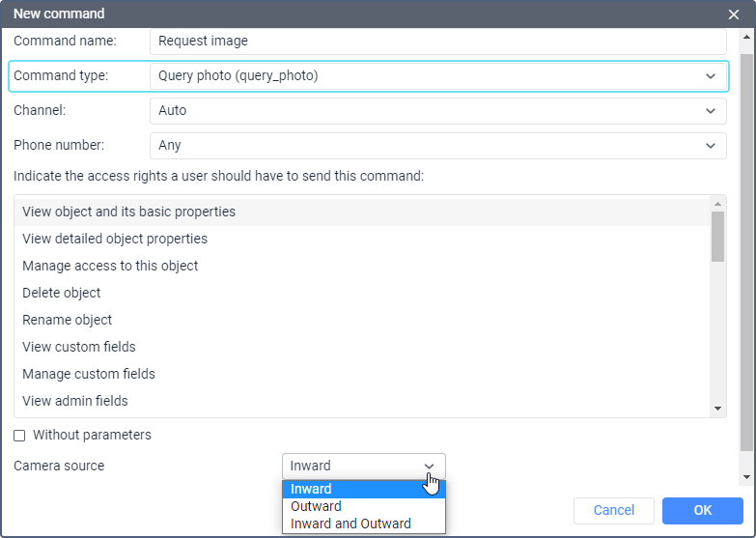Click the Cancel button
756x538 pixels.
[x=614, y=511]
